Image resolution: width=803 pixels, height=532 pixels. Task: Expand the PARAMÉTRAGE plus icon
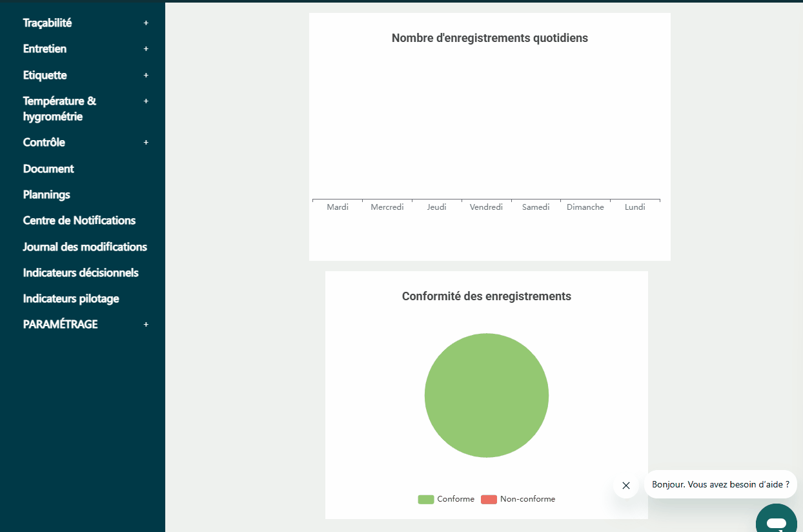146,325
